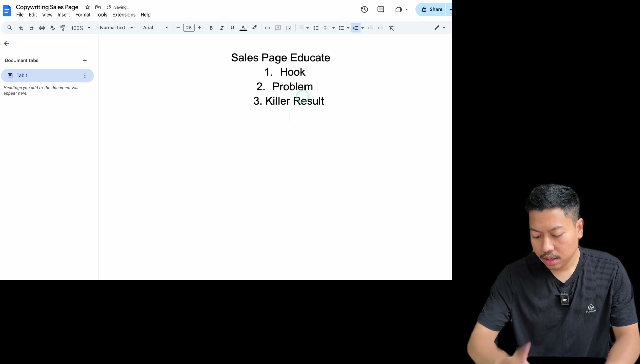640x364 pixels.
Task: Open the Format menu
Action: tap(83, 15)
